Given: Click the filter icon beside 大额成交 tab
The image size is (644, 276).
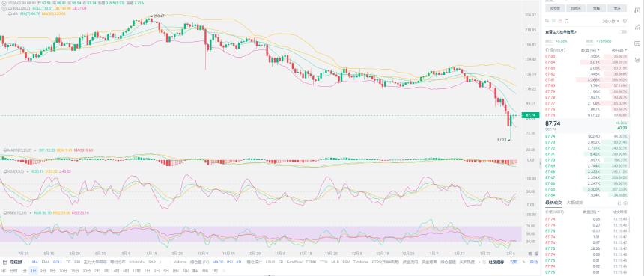Looking at the screenshot, I should coord(619,203).
